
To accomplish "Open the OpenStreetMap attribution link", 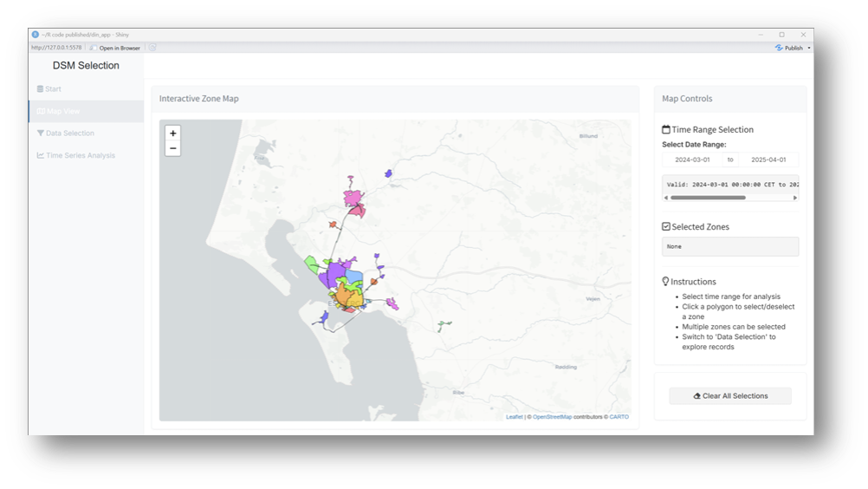I will (x=552, y=417).
